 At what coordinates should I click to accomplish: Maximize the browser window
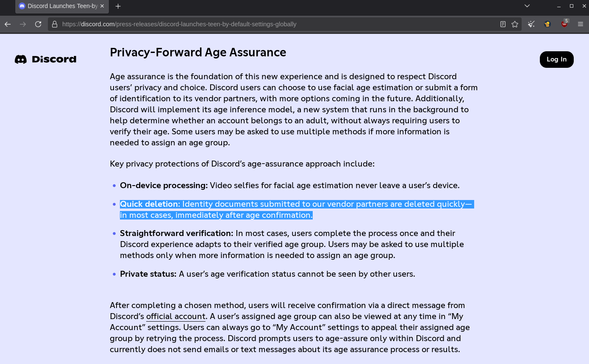click(572, 6)
